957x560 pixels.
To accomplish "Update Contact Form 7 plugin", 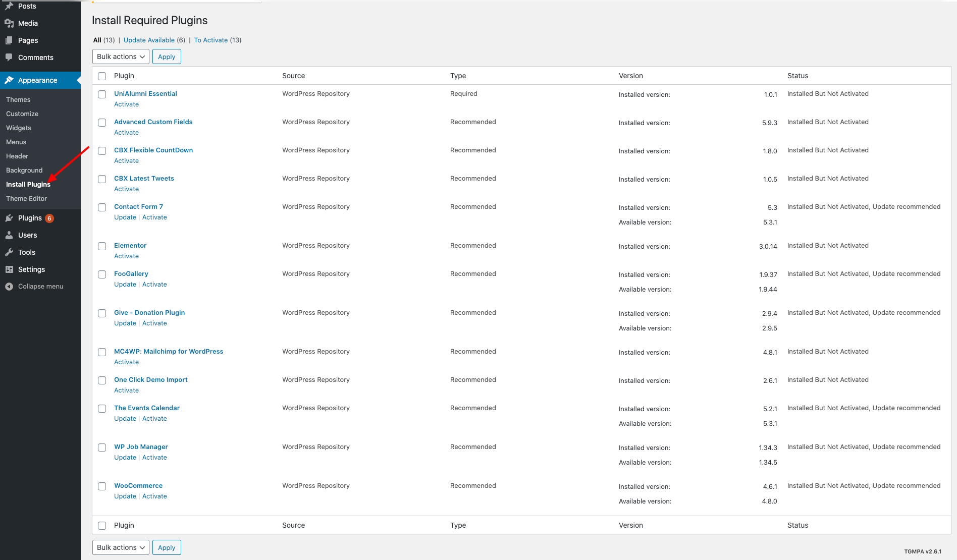I will click(125, 217).
